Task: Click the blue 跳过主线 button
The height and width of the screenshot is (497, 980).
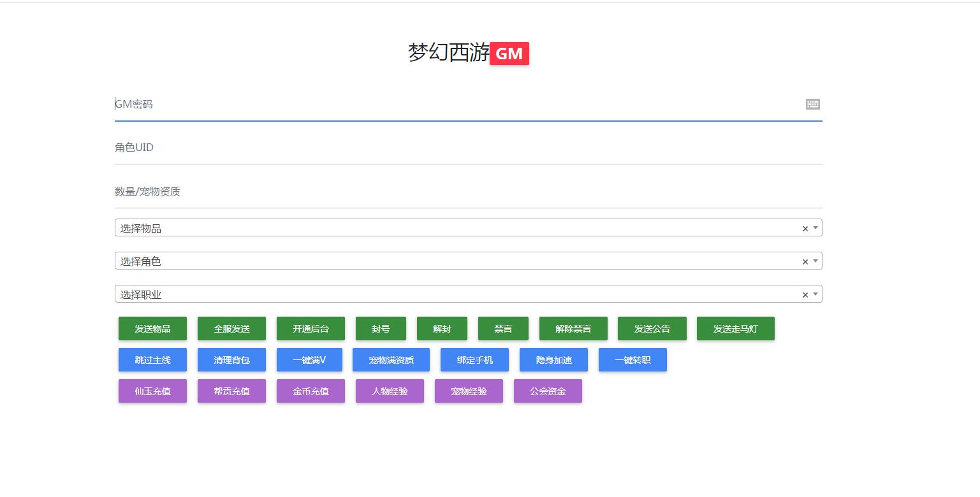Action: (x=152, y=360)
